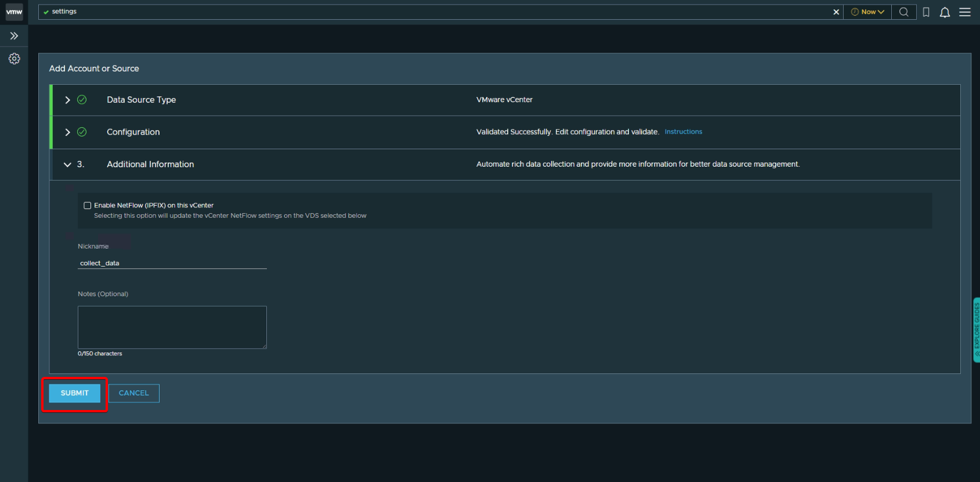Open the bookmarks icon
The image size is (980, 482).
pyautogui.click(x=926, y=12)
